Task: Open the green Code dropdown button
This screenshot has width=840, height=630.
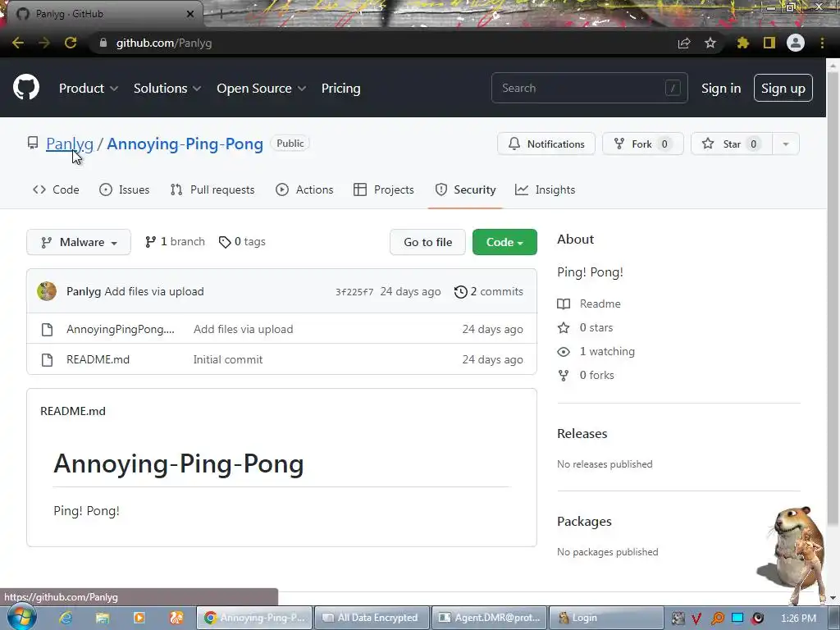Action: click(504, 242)
